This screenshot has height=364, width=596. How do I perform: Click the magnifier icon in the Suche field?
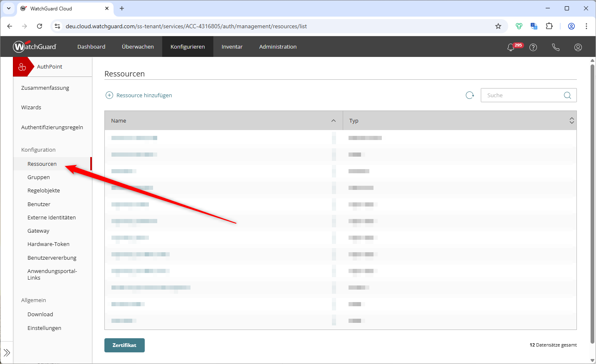[x=567, y=95]
